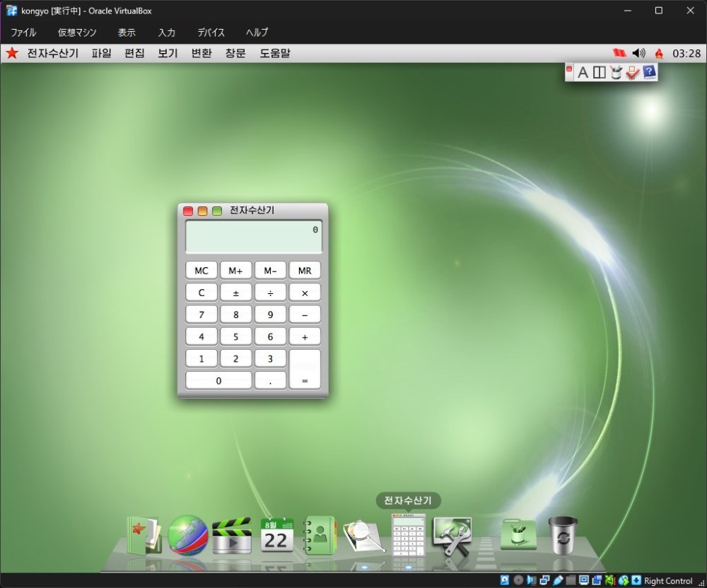Image resolution: width=707 pixels, height=588 pixels.
Task: Click the 03:28 clock in top bar
Action: (x=686, y=54)
